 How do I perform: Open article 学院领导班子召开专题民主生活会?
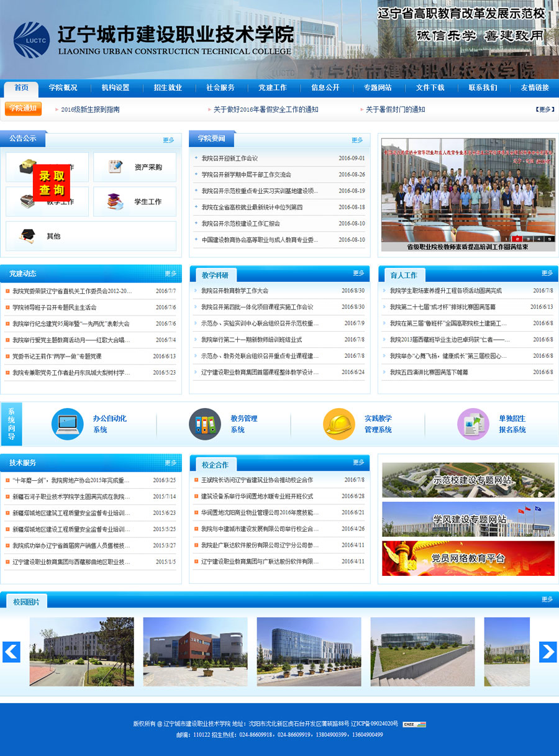[55, 307]
